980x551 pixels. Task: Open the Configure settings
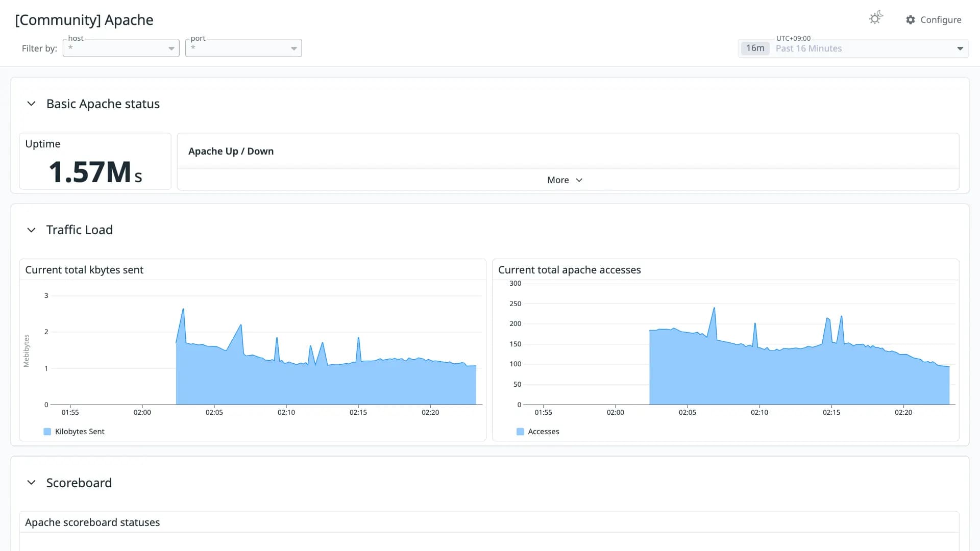(934, 19)
